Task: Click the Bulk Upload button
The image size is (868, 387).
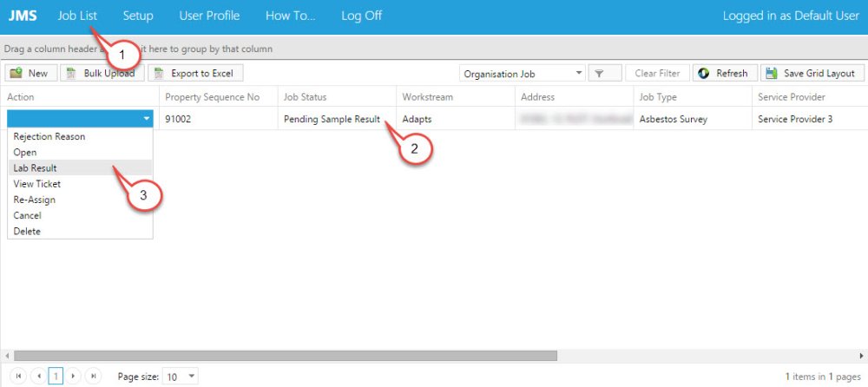Action: tap(102, 73)
